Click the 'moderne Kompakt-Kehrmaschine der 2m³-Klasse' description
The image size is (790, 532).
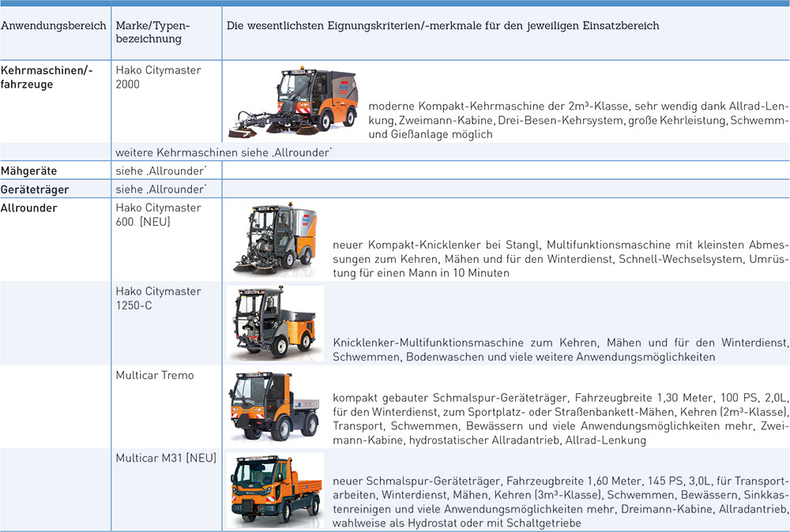[x=577, y=120]
